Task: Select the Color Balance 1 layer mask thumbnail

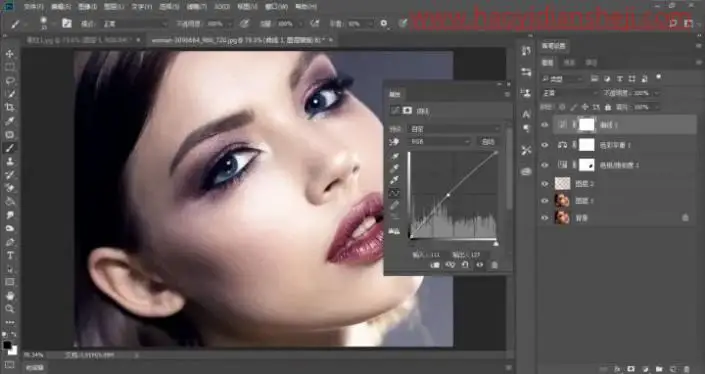Action: [x=587, y=145]
